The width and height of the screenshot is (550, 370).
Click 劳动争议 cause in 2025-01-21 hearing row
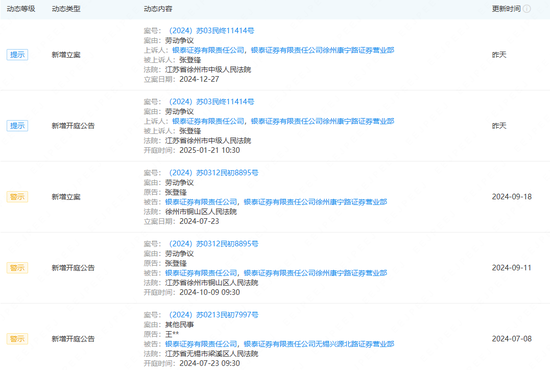pyautogui.click(x=180, y=112)
